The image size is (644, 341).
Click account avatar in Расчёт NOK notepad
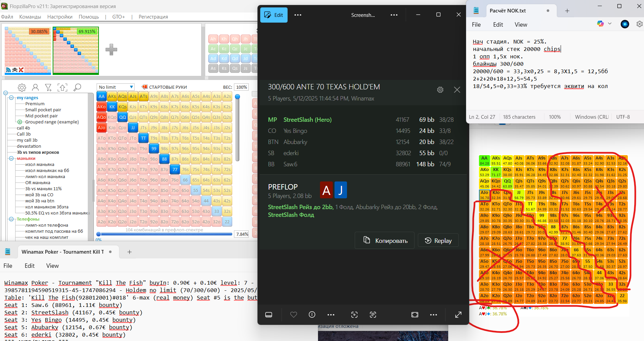625,24
